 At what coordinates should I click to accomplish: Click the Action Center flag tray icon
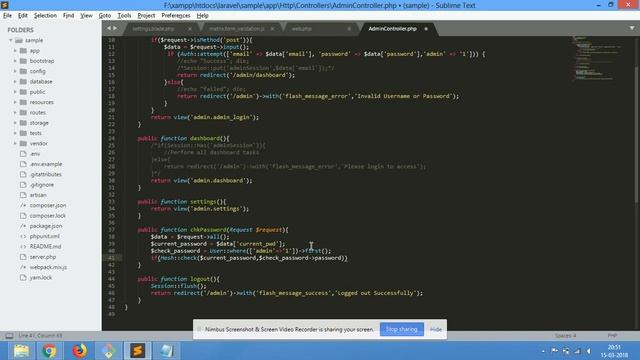554,351
